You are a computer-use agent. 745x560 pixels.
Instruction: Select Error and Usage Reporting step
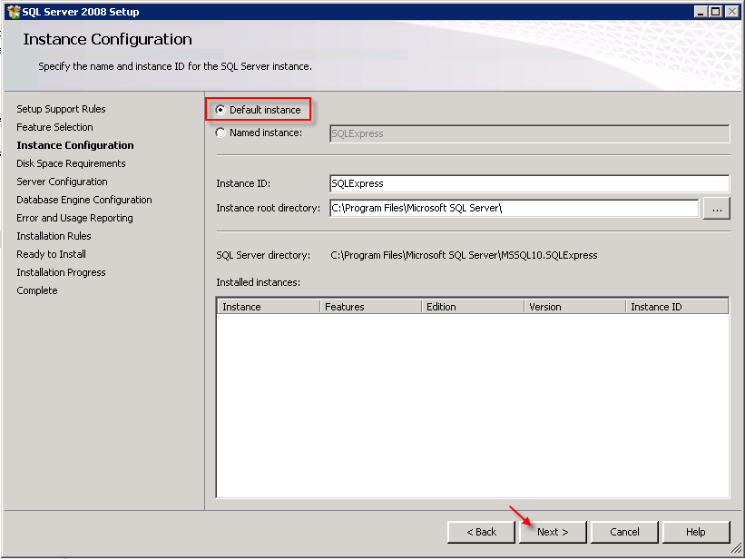74,218
